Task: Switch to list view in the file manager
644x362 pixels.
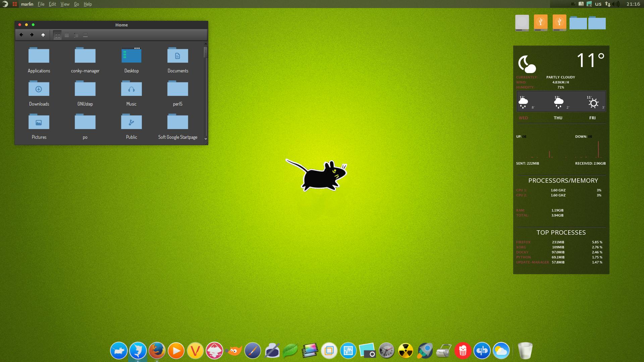Action: [67, 35]
